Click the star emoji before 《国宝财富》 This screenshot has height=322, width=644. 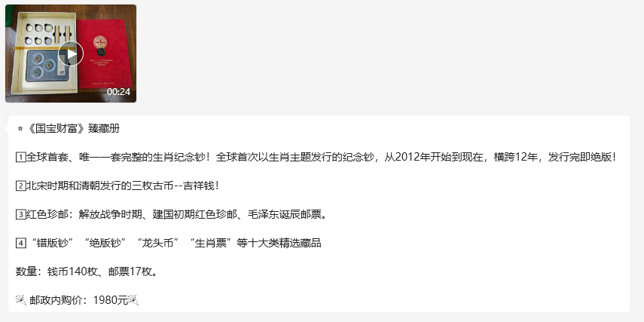click(20, 129)
